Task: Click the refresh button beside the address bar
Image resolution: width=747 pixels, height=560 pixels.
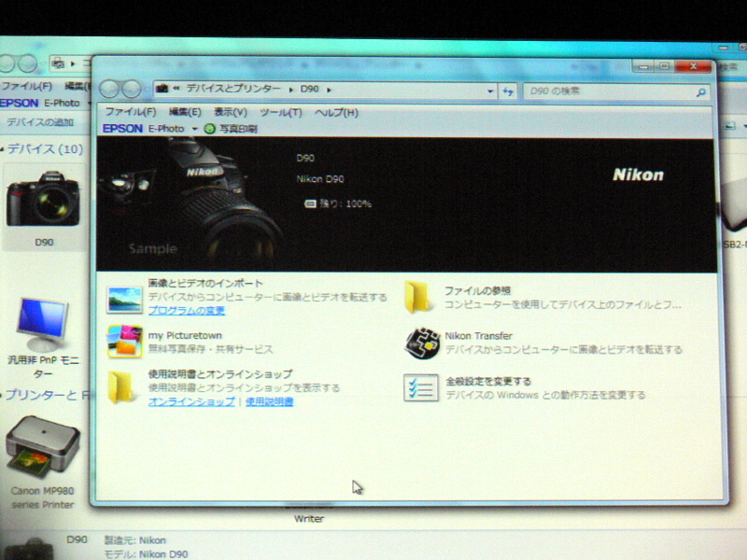Action: [508, 91]
